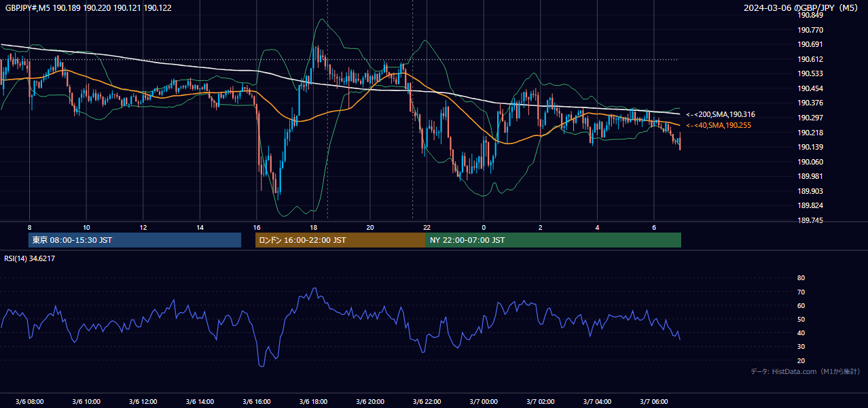The width and height of the screenshot is (868, 408).
Task: Click hour label 20 under the price chart
Action: point(369,227)
